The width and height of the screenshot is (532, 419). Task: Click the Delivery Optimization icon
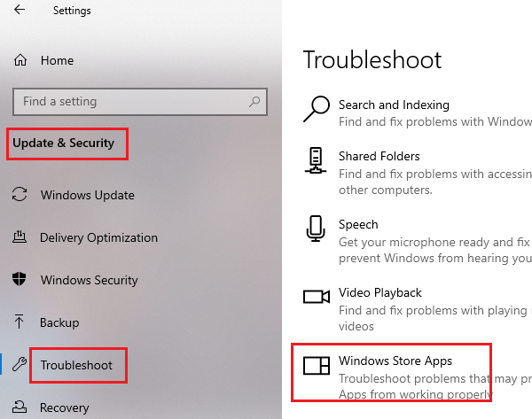20,237
